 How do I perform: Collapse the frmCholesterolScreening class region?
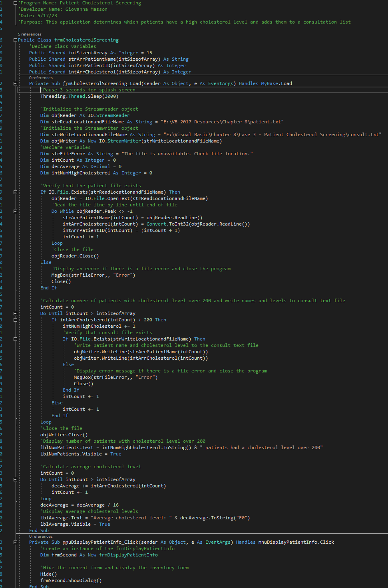15,40
